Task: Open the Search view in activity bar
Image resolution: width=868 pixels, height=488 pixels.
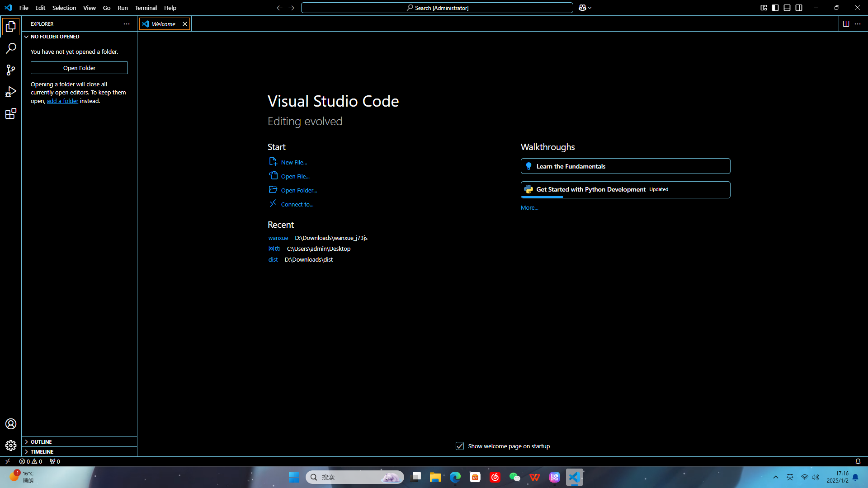Action: tap(11, 48)
